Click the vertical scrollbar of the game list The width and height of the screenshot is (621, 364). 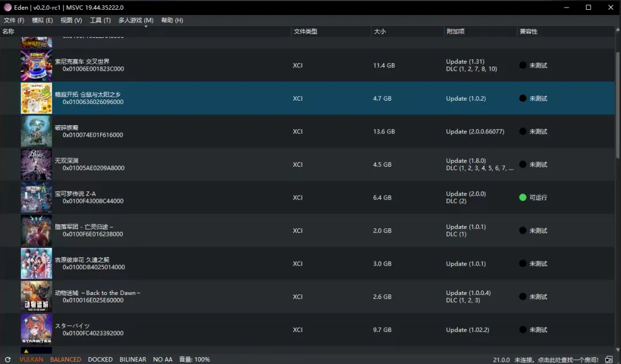(x=618, y=105)
